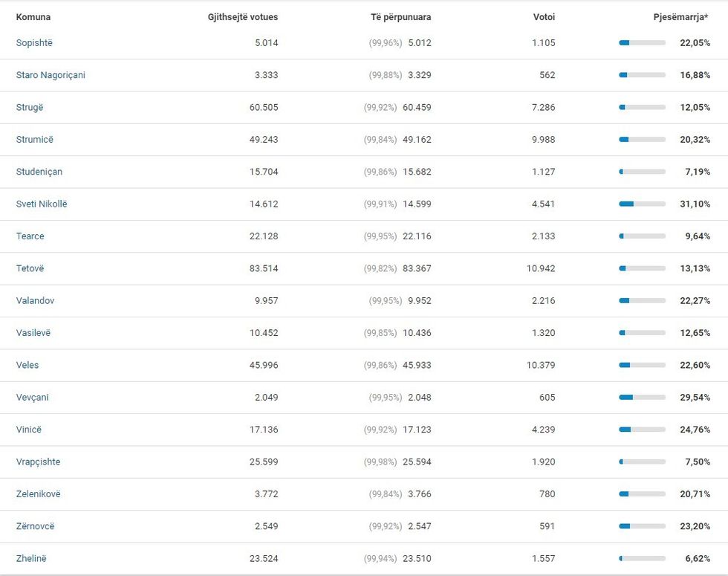Click the Vrapçishte municipality link
This screenshot has width=728, height=576.
click(x=39, y=462)
